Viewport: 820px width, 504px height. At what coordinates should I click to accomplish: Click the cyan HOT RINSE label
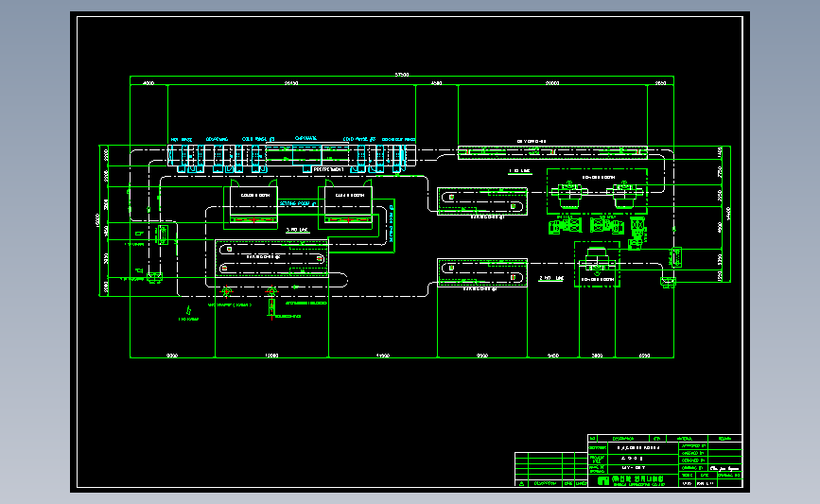click(x=182, y=140)
